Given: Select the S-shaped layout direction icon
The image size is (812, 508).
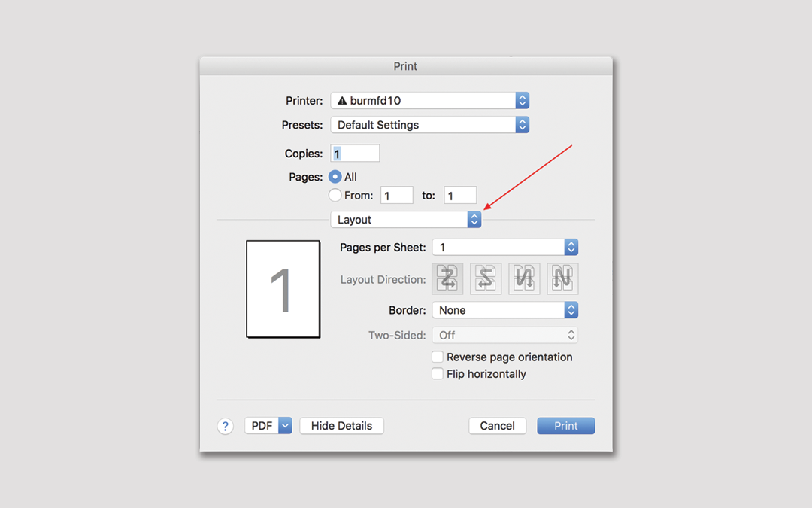Looking at the screenshot, I should [486, 279].
